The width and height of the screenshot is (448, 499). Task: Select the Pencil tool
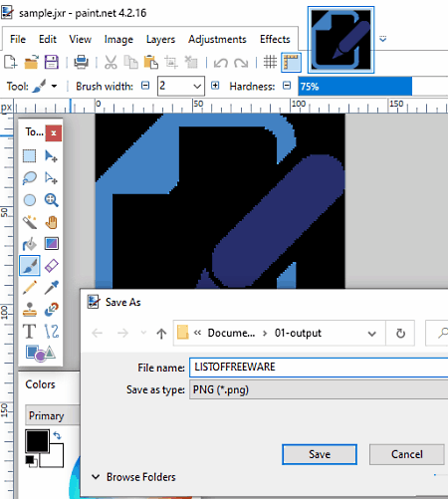pyautogui.click(x=30, y=288)
